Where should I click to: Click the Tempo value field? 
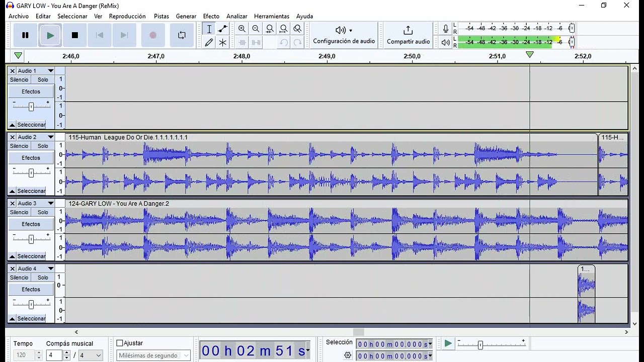(x=25, y=355)
